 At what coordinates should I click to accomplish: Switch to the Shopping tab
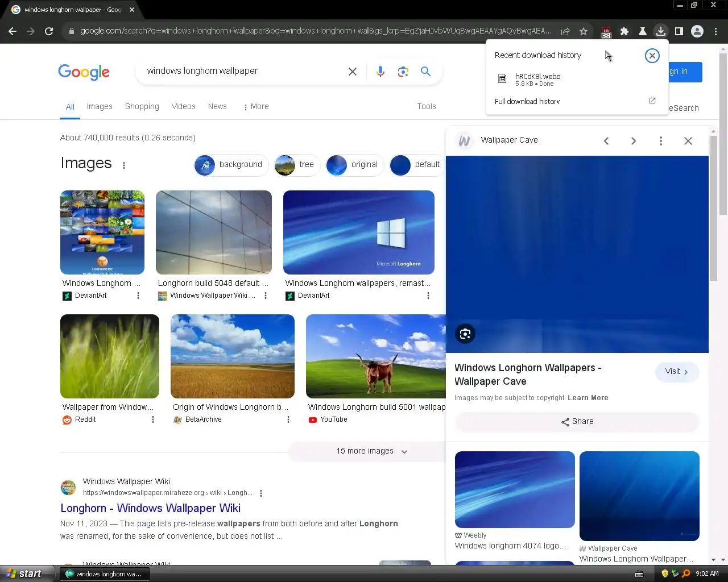142,107
